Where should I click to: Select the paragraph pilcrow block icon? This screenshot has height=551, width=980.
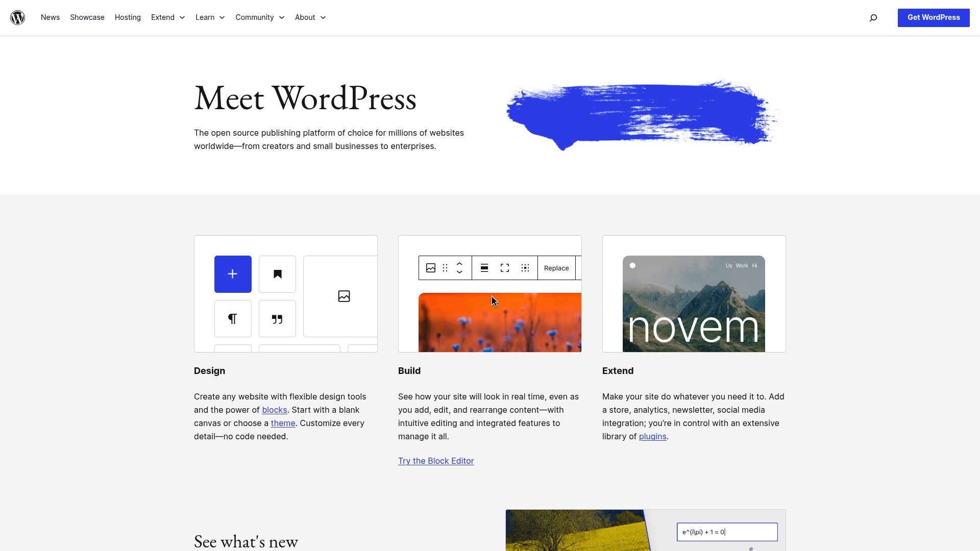(233, 318)
